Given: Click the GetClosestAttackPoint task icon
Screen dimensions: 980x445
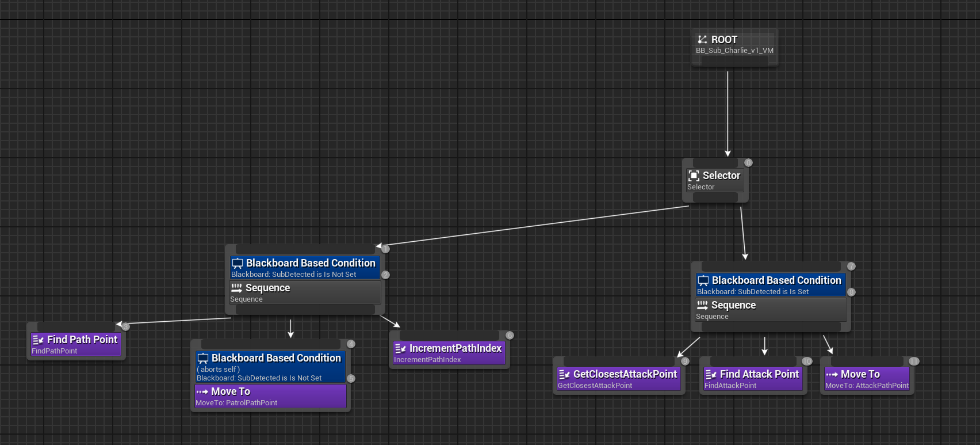Looking at the screenshot, I should pyautogui.click(x=564, y=374).
